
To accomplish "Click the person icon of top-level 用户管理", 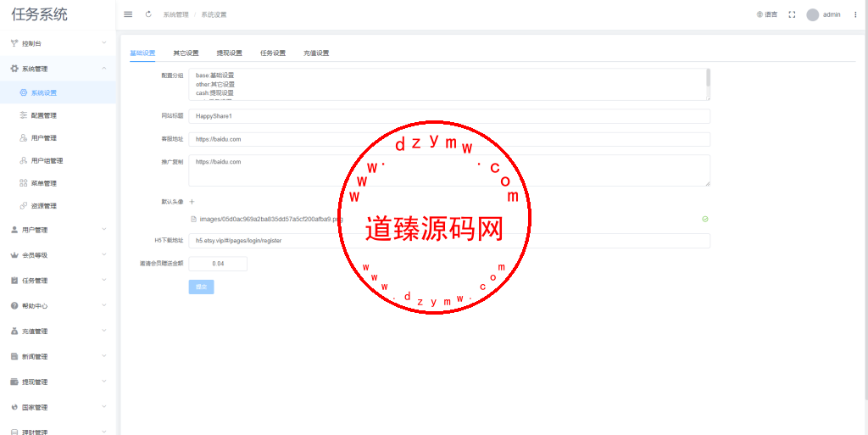I will tap(14, 230).
